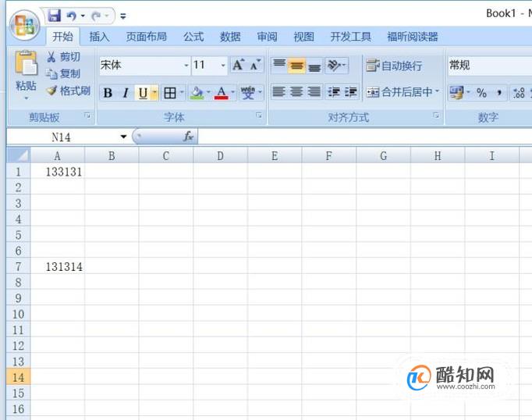Click the Redo icon
This screenshot has height=420, width=532.
click(97, 16)
